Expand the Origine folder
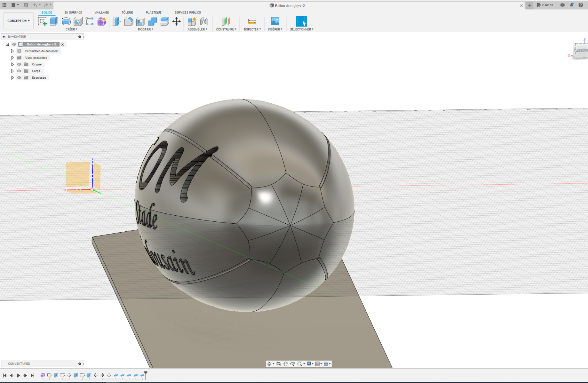 [12, 64]
